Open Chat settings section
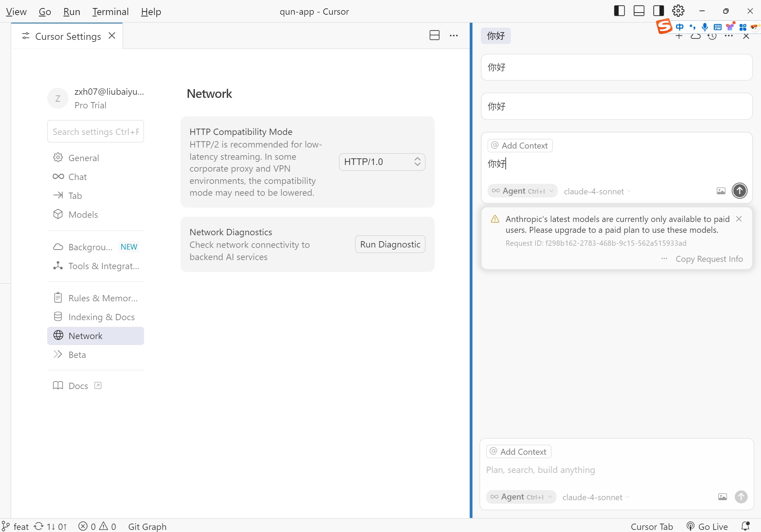Image resolution: width=761 pixels, height=532 pixels. (95, 177)
